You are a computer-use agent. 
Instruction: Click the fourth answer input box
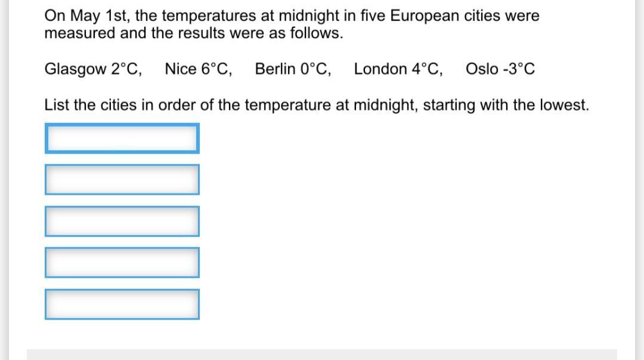122,263
